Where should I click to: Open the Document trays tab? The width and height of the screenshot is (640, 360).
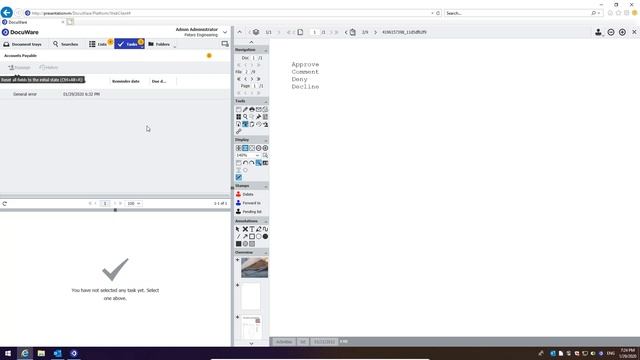pos(22,44)
